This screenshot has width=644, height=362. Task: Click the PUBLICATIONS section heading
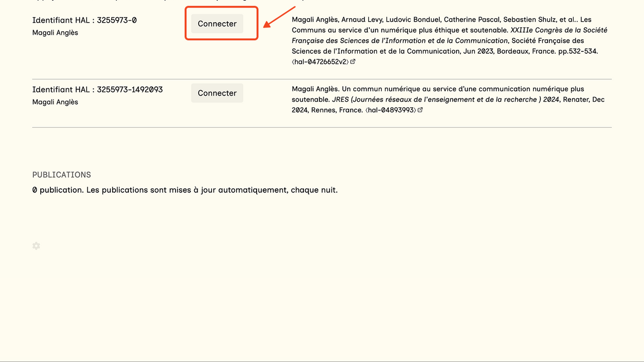coord(61,175)
